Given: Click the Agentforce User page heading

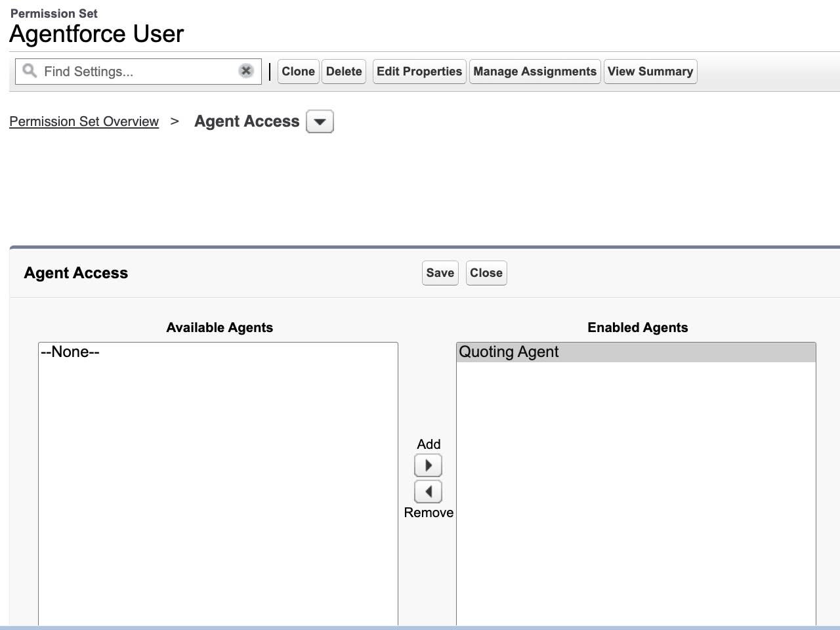Looking at the screenshot, I should 96,33.
